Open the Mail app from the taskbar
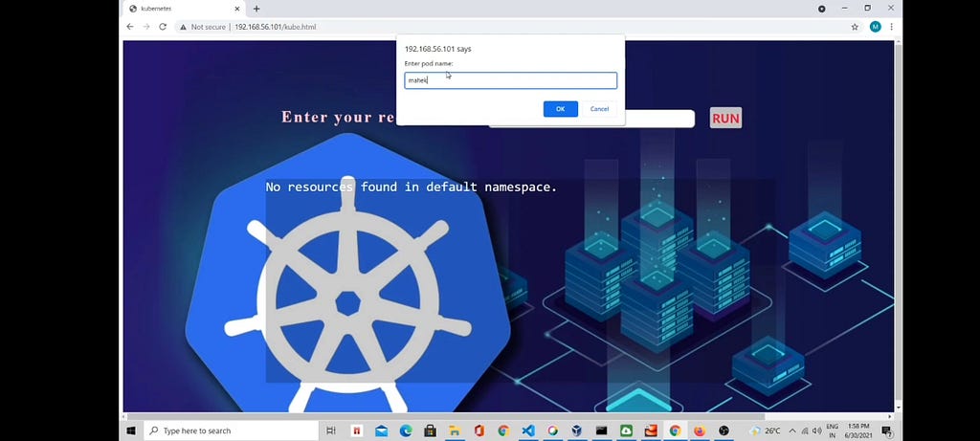The image size is (980, 441). tap(381, 430)
